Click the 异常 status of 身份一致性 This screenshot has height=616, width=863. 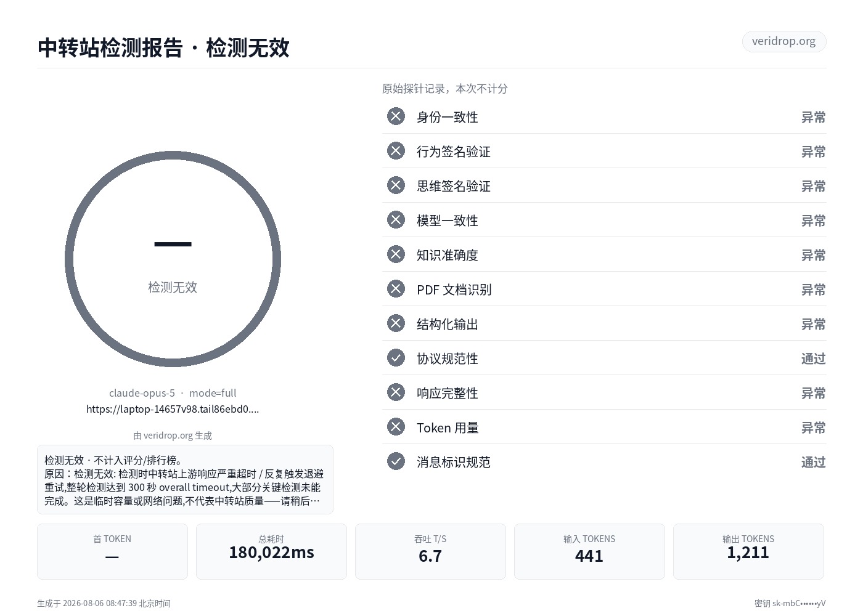(813, 117)
